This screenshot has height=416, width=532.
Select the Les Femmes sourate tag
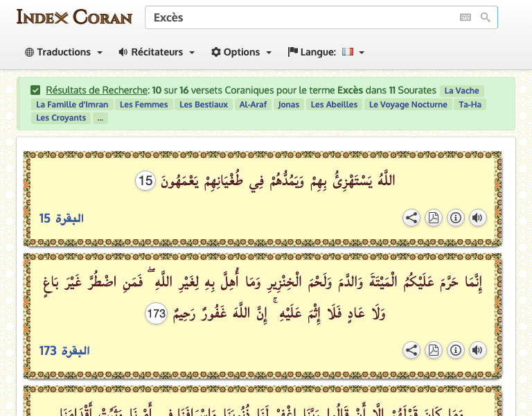point(143,105)
